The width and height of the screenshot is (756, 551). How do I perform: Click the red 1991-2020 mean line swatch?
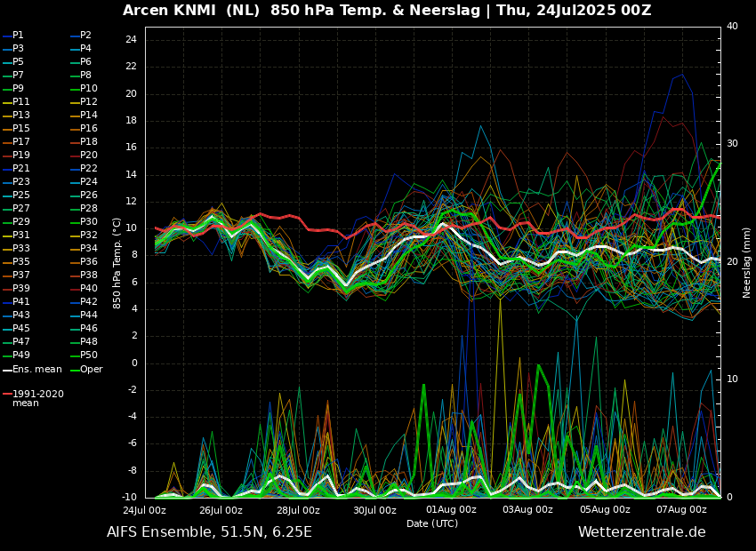(x=7, y=394)
